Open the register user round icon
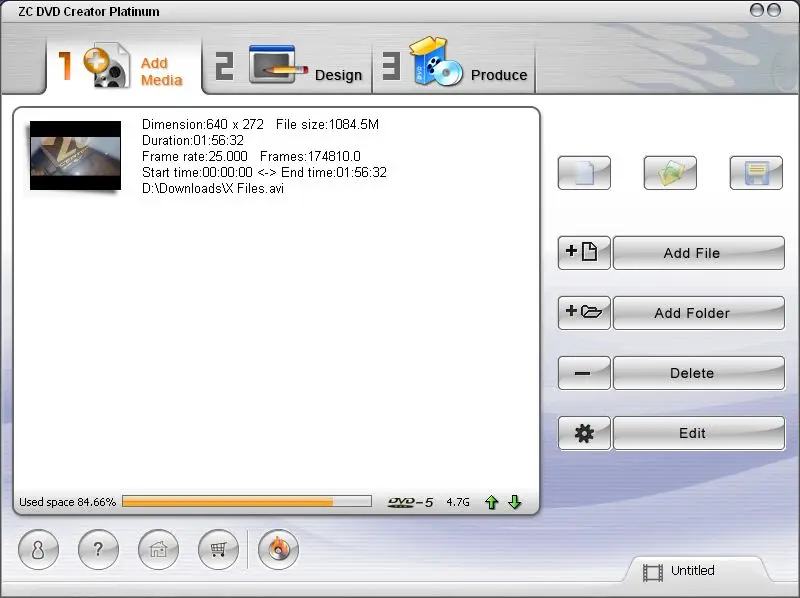This screenshot has width=800, height=598. (x=38, y=549)
